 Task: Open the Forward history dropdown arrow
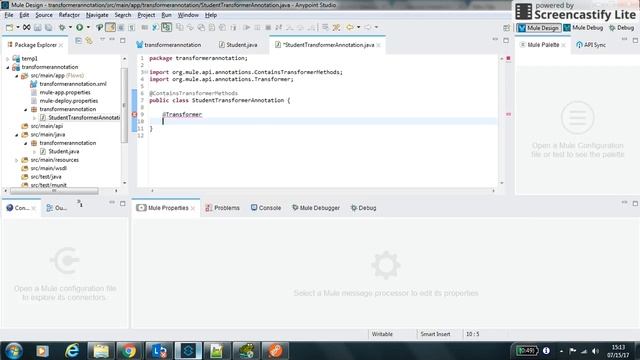376,27
